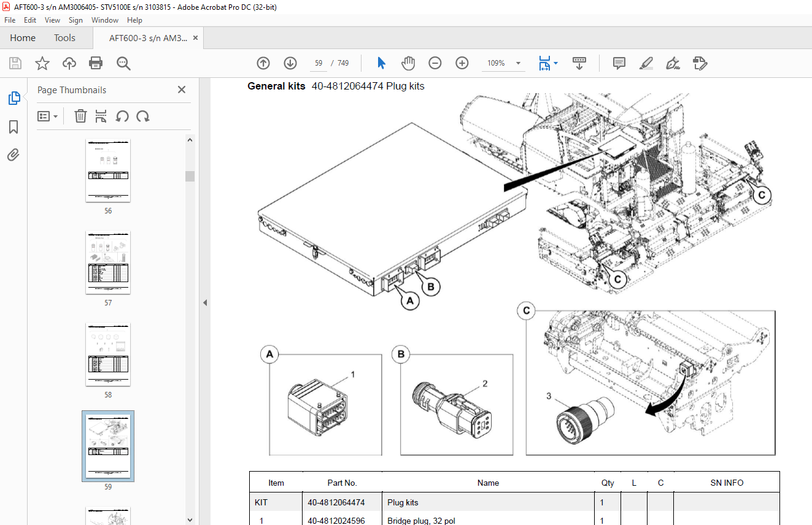Zoom in with the plus icon
Screen dimensions: 812x525
(462, 63)
